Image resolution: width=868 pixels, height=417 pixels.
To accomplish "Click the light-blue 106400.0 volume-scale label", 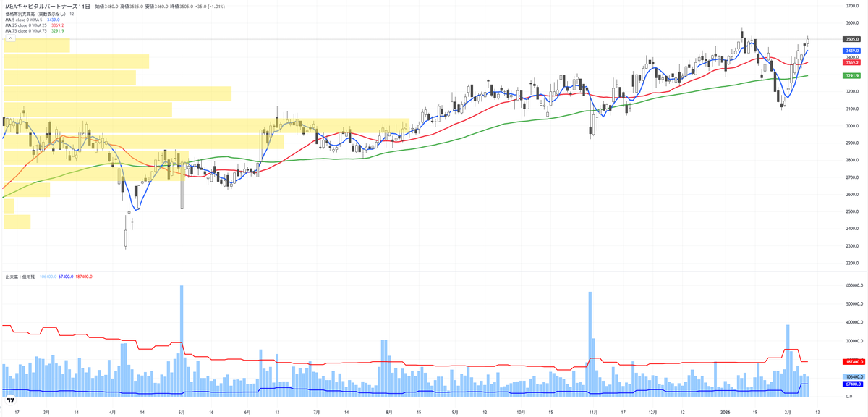I will click(852, 376).
